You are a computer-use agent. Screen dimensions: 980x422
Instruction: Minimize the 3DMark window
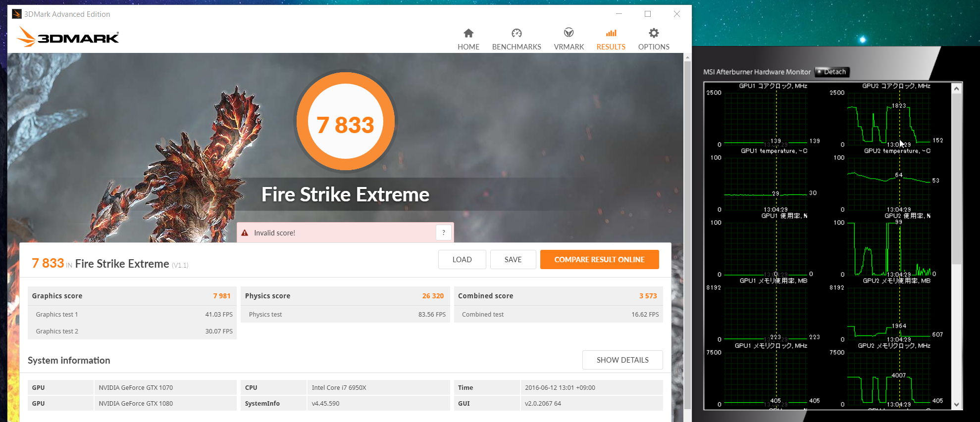pyautogui.click(x=619, y=14)
